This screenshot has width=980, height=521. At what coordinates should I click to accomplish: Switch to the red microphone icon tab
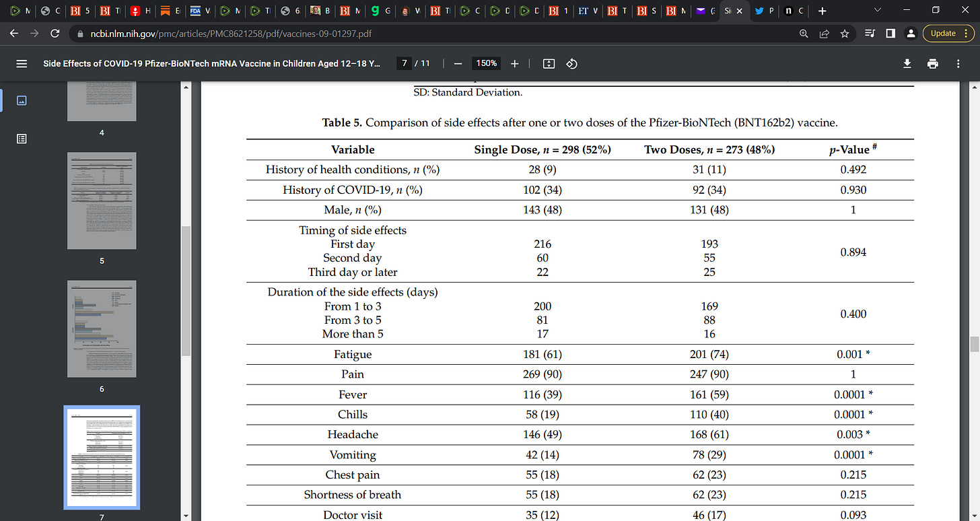pos(140,11)
